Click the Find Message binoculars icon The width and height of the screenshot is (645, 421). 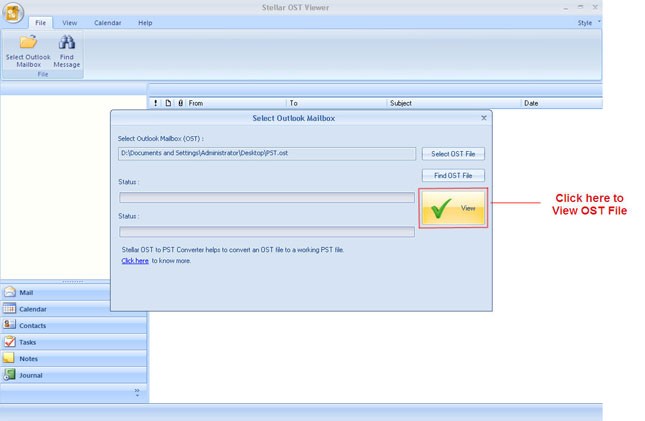pos(67,42)
